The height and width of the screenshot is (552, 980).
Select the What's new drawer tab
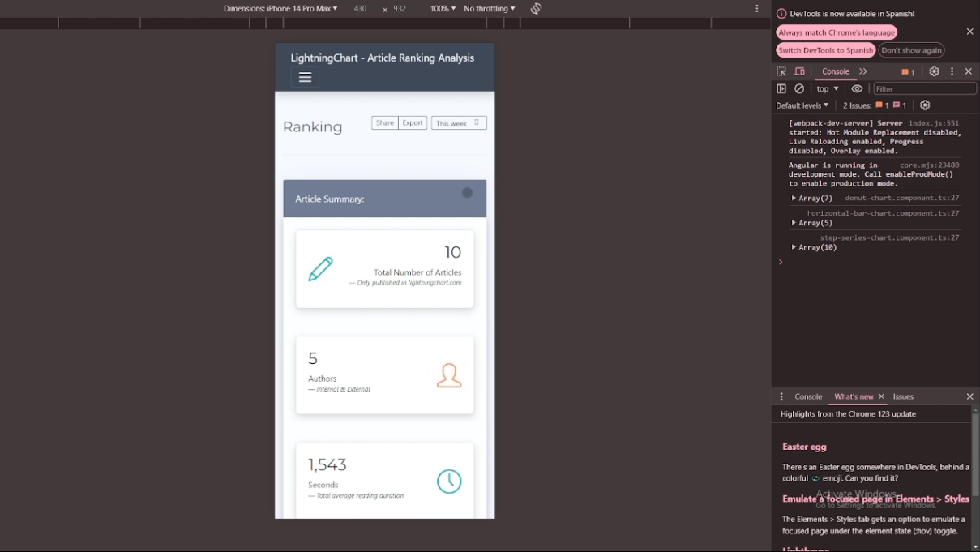(x=854, y=396)
